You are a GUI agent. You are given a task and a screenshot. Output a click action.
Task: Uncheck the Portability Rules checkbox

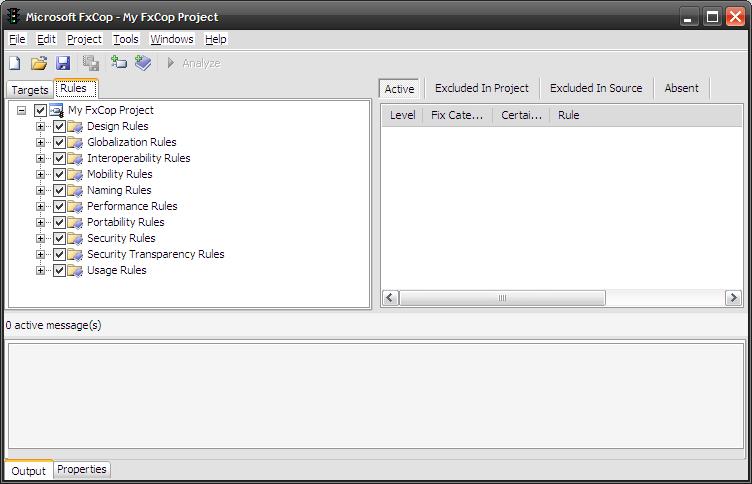tap(59, 223)
